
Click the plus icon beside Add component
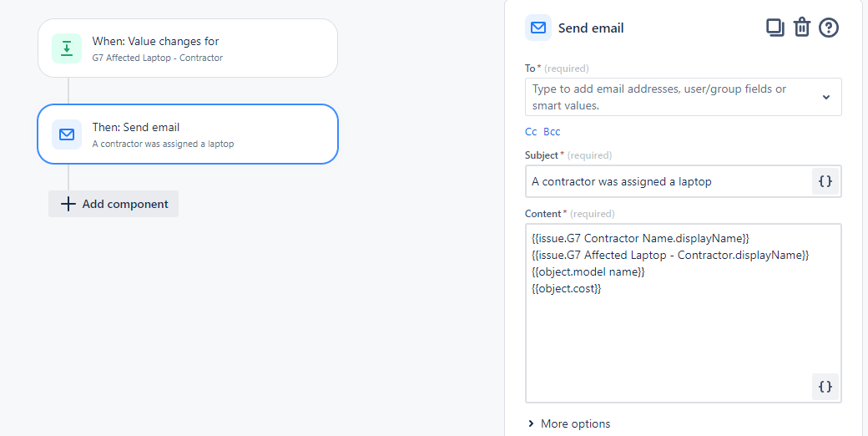pos(68,204)
